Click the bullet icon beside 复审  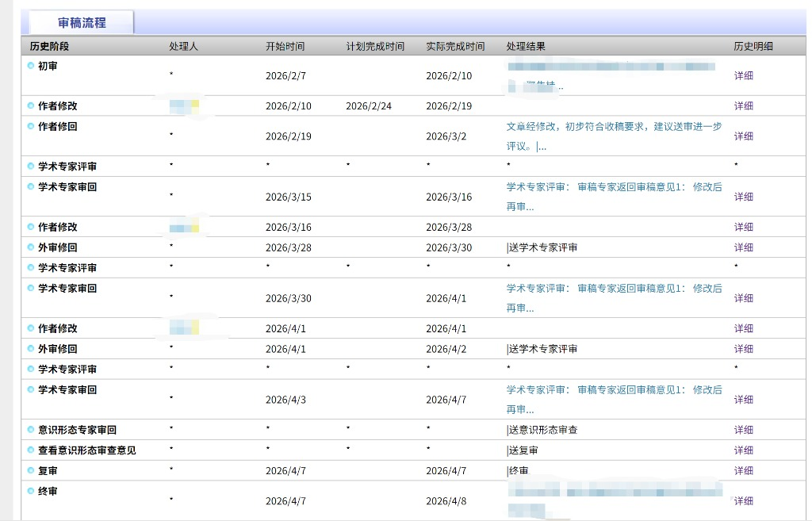tap(31, 470)
